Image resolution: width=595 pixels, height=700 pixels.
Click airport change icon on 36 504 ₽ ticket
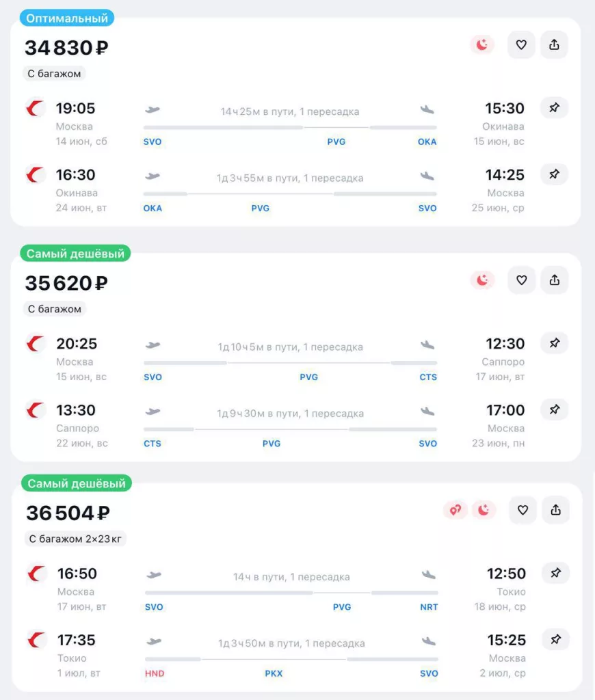455,510
